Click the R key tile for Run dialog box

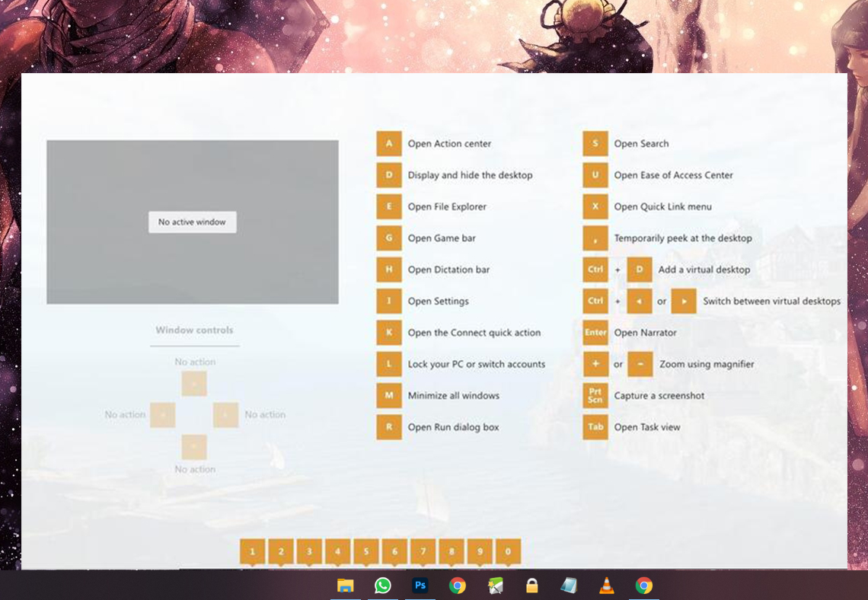click(389, 427)
